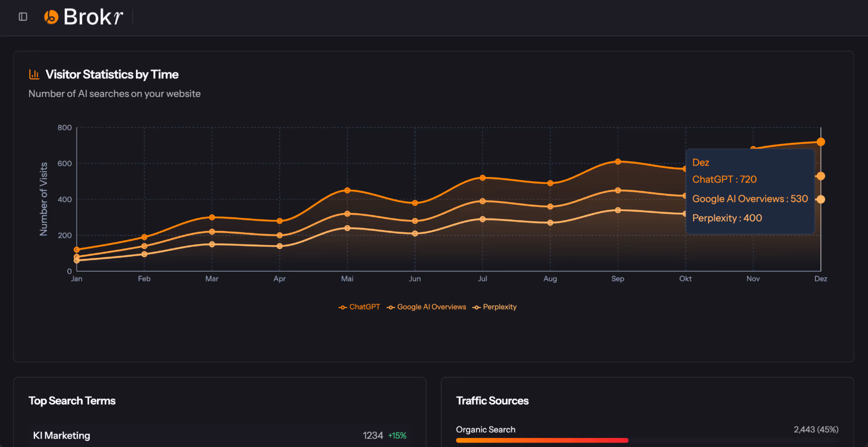
Task: Click ChatGPT data point at Apr
Action: (x=280, y=221)
